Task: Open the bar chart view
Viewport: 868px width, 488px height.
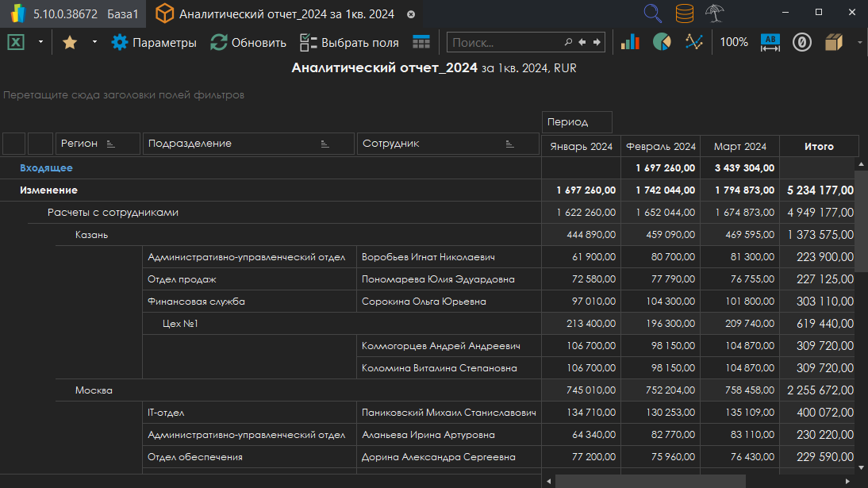Action: 630,42
